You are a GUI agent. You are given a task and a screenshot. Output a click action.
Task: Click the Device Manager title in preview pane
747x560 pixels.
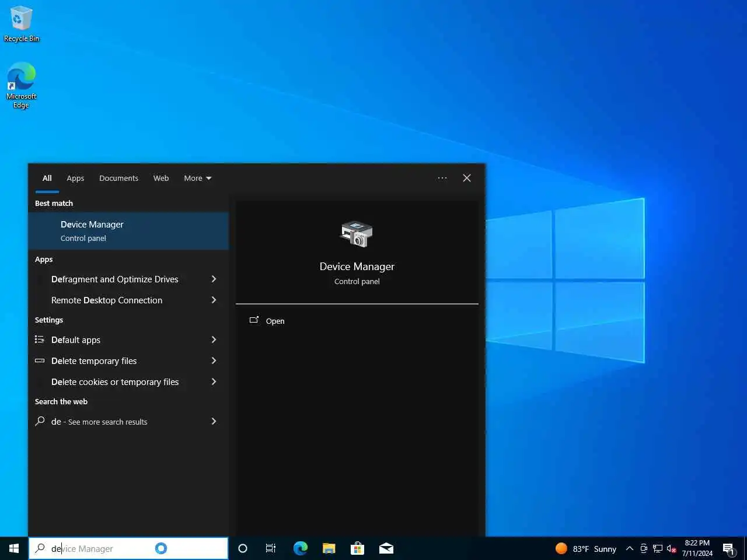(x=357, y=267)
